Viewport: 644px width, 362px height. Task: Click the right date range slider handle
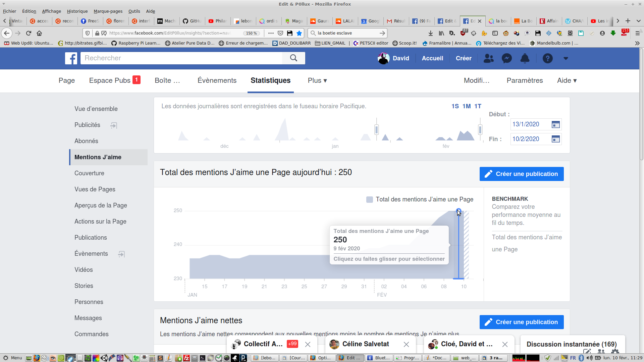(480, 129)
